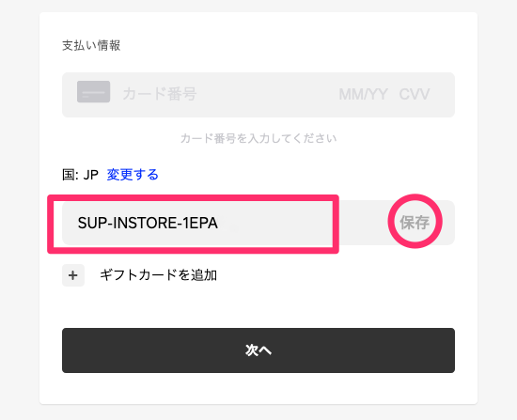517x420 pixels.
Task: Click the JP country code text
Action: 90,175
